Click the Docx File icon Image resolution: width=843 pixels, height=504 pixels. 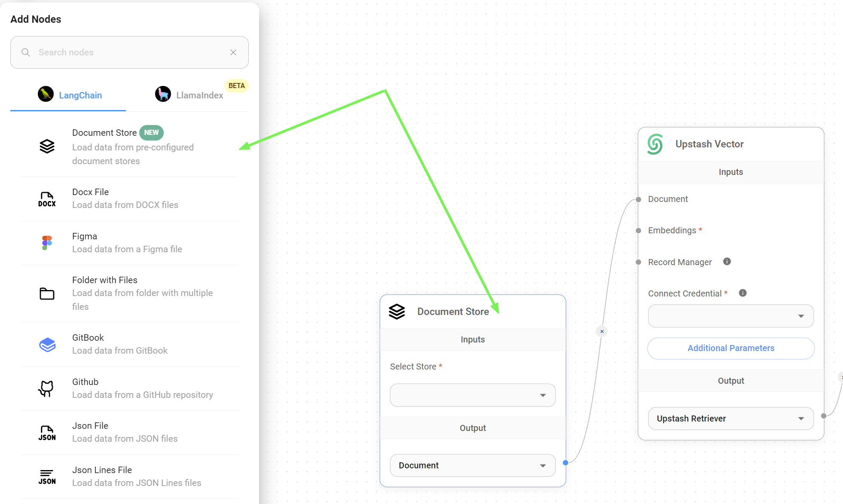(x=47, y=199)
